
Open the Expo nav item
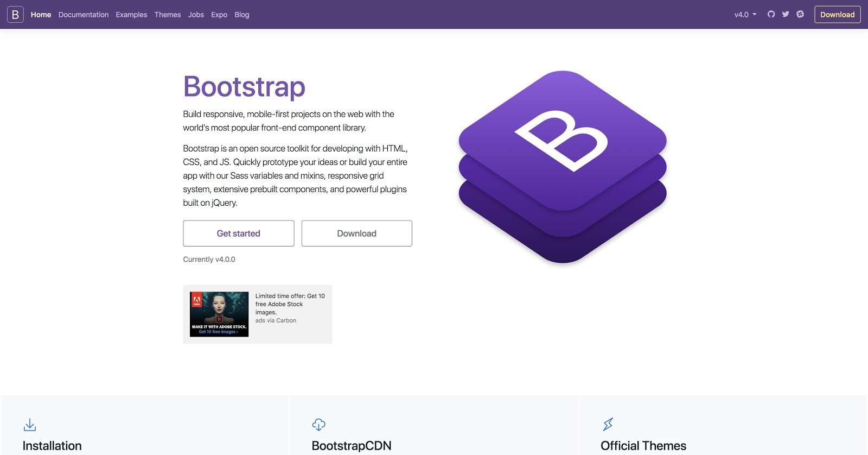[x=219, y=15]
